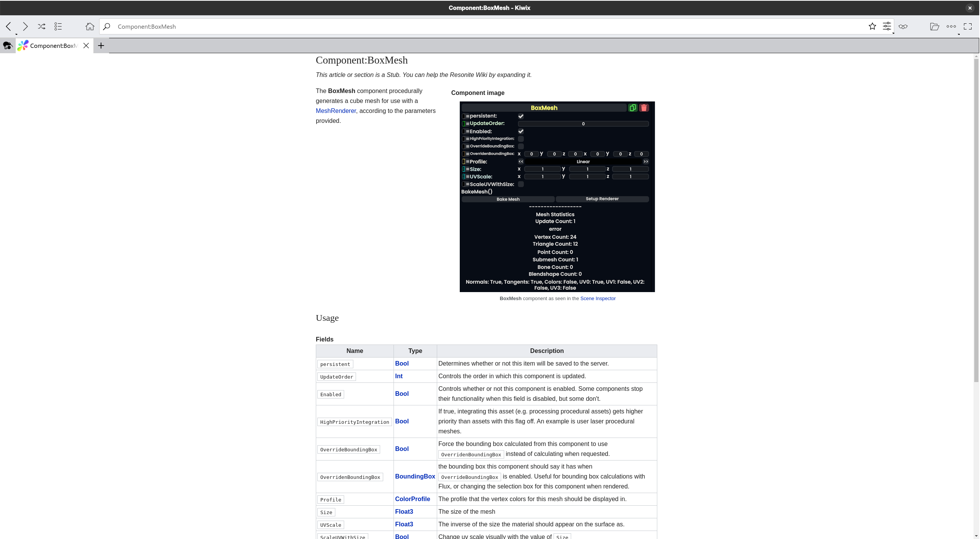Image resolution: width=980 pixels, height=539 pixels.
Task: Open the library icon left of tabs
Action: point(8,46)
